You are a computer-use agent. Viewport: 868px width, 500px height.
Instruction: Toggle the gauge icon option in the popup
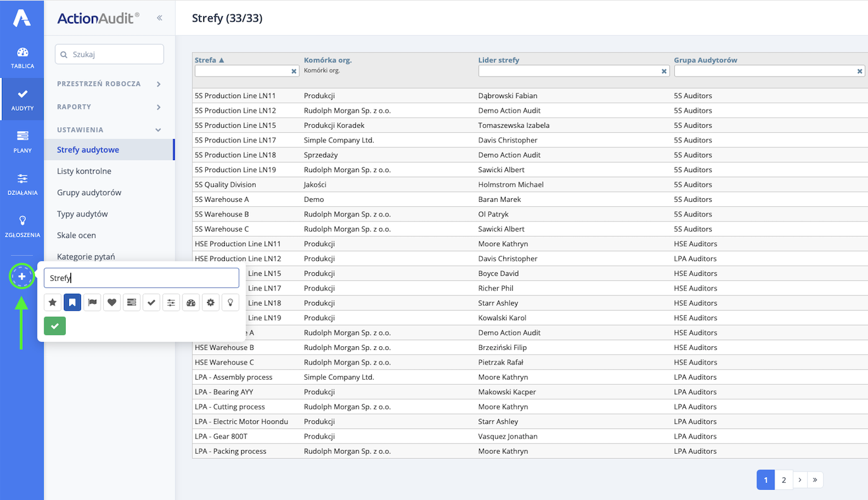coord(191,303)
